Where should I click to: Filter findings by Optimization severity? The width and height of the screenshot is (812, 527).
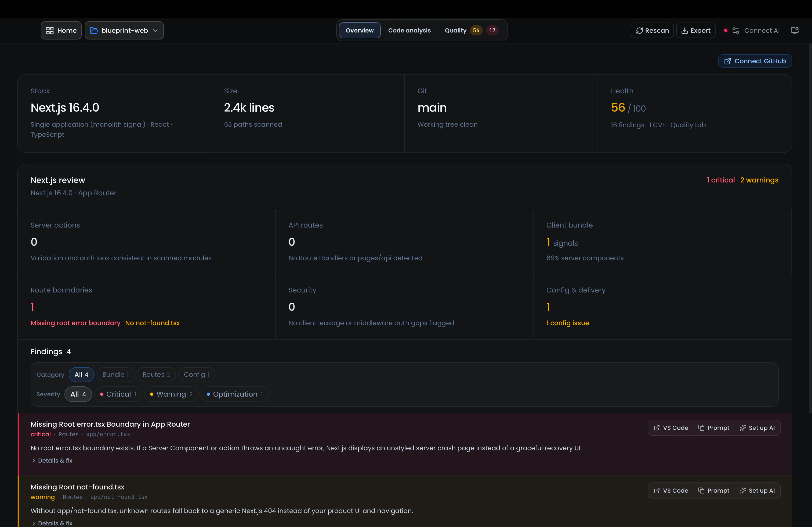tap(235, 394)
